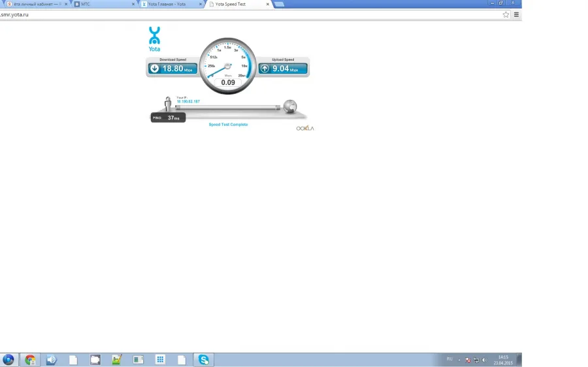Open Chrome from the taskbar
Screen dimensions: 588x367
coord(30,360)
